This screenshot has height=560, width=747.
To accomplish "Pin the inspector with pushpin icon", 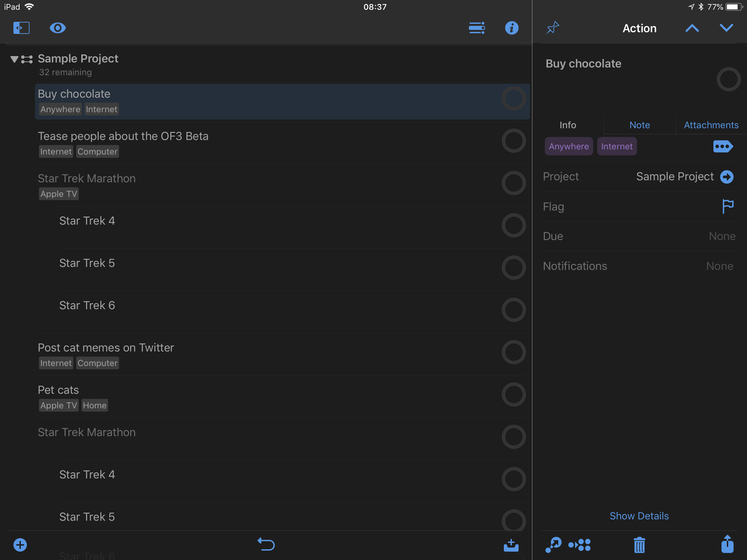I will (553, 28).
